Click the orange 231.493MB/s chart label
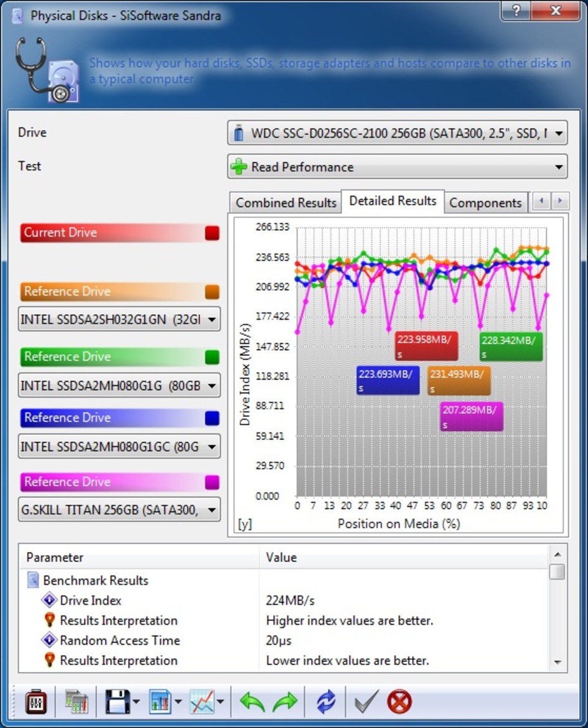This screenshot has width=588, height=728. (x=459, y=381)
